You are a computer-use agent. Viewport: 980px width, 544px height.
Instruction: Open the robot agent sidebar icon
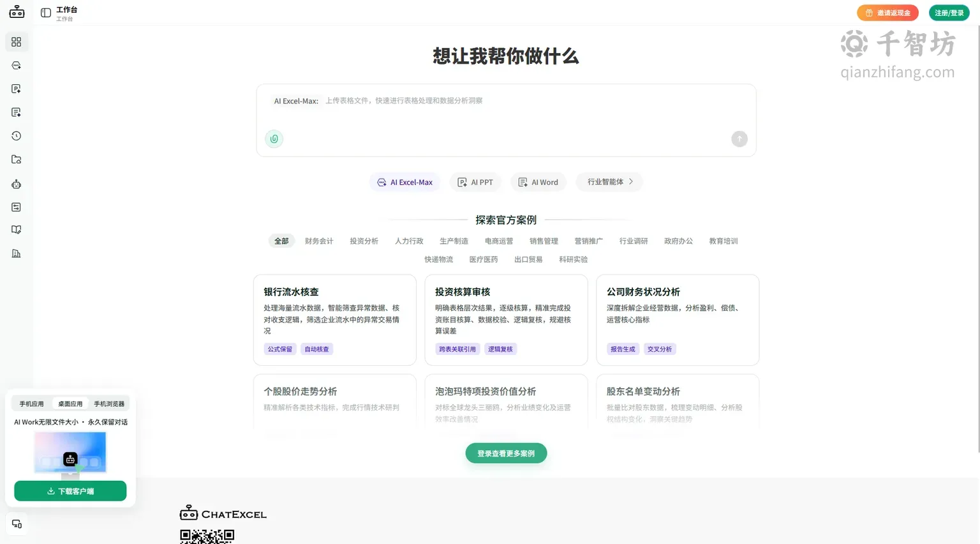point(17,185)
